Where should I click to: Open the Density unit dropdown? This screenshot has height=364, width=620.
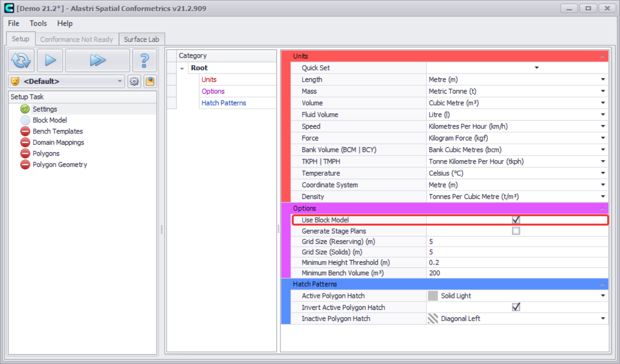pos(603,197)
